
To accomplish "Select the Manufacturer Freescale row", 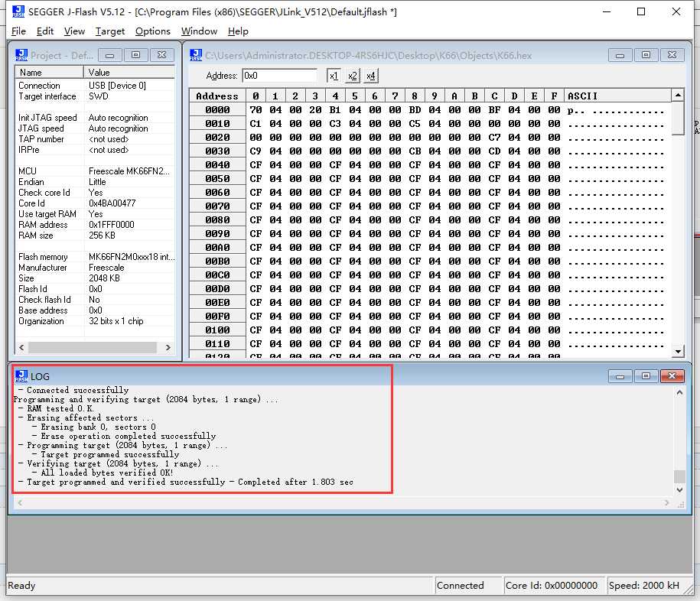I will tap(95, 268).
